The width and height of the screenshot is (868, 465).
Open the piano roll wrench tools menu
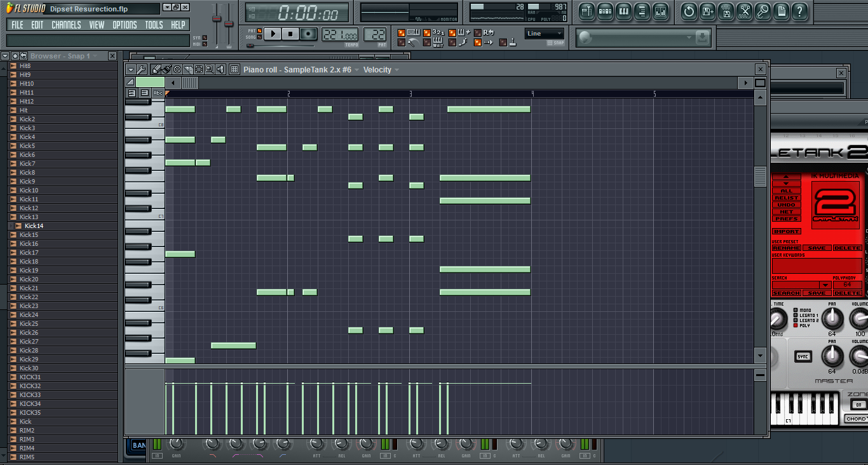pos(141,69)
